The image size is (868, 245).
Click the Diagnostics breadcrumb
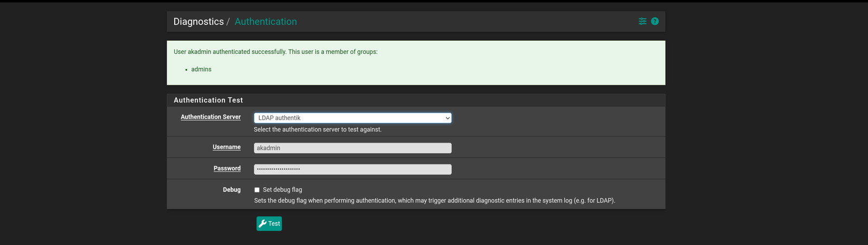pos(199,22)
